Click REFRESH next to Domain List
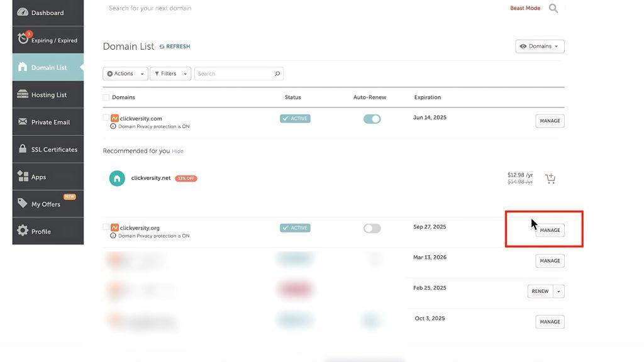 pyautogui.click(x=175, y=47)
